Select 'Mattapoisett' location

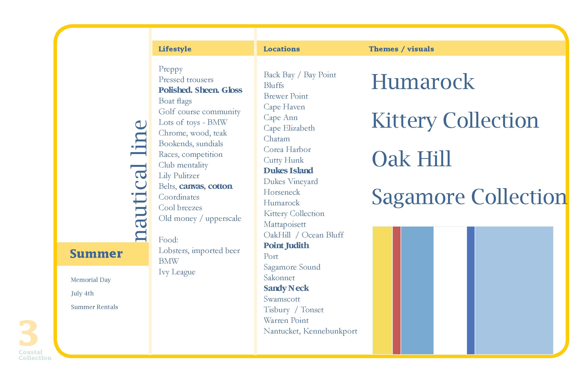(x=285, y=224)
